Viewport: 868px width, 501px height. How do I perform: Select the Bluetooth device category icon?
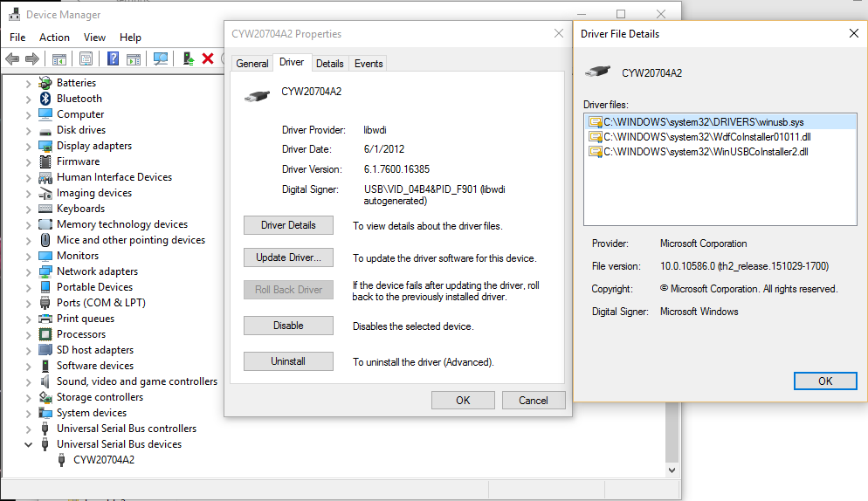[45, 99]
